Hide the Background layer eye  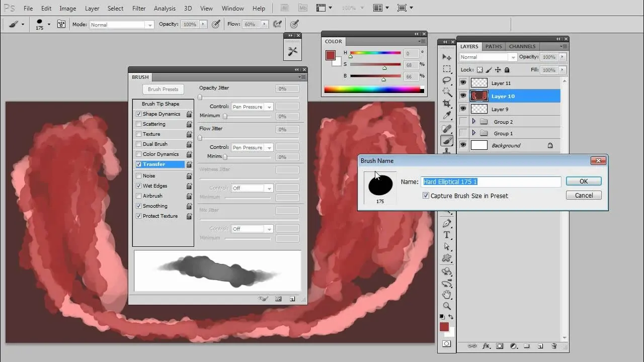pos(463,145)
